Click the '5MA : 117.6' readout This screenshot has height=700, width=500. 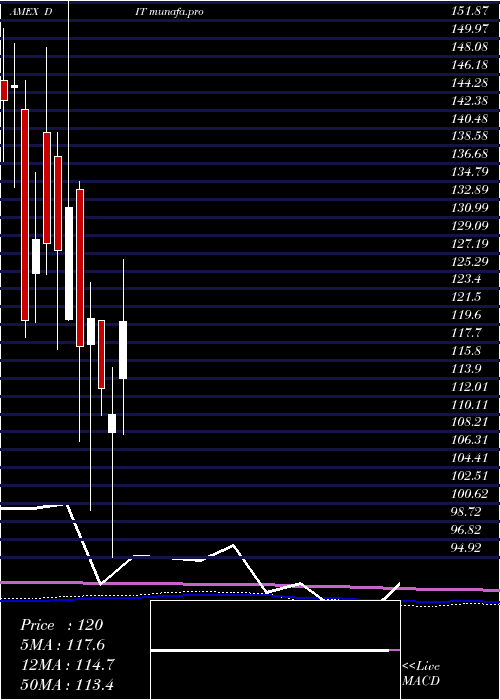(x=63, y=645)
